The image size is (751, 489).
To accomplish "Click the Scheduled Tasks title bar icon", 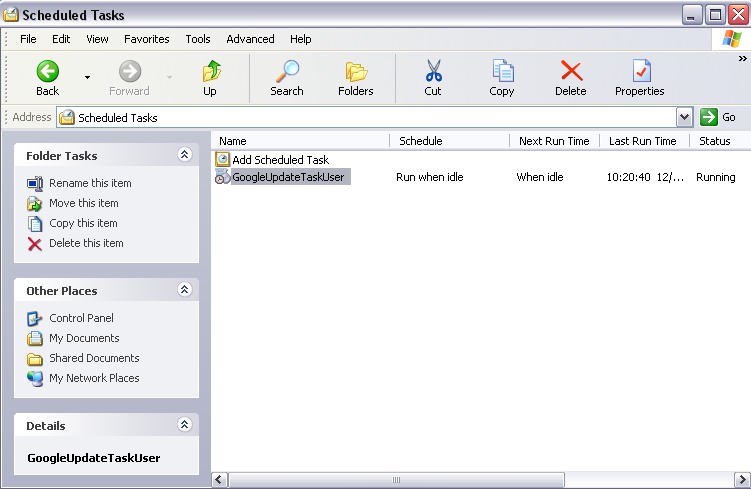I will click(x=11, y=15).
